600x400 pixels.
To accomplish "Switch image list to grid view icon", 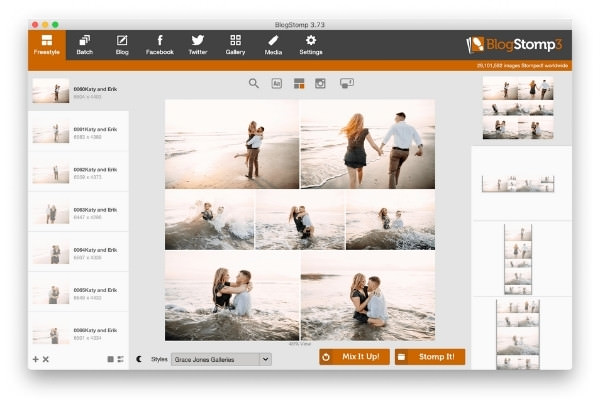I will point(111,359).
